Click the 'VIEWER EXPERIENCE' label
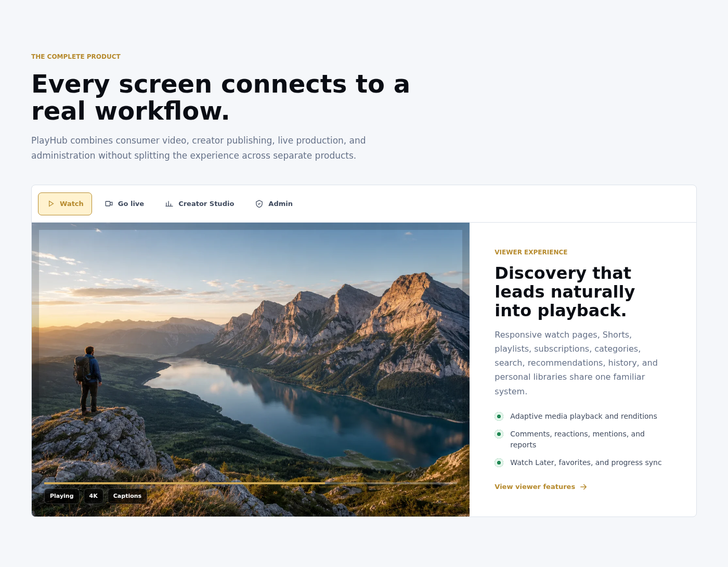728x567 pixels. (x=531, y=252)
